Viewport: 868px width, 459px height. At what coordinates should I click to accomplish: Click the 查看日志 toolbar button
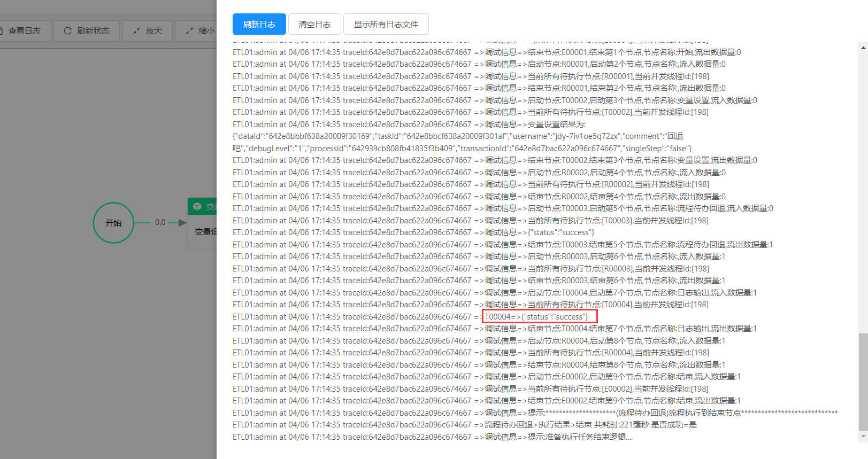point(25,31)
